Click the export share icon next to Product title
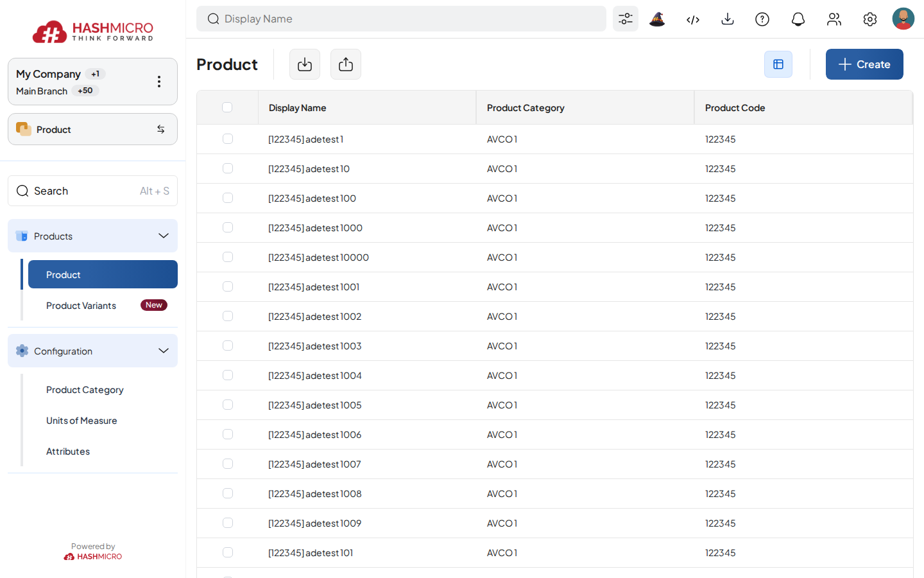 point(346,64)
